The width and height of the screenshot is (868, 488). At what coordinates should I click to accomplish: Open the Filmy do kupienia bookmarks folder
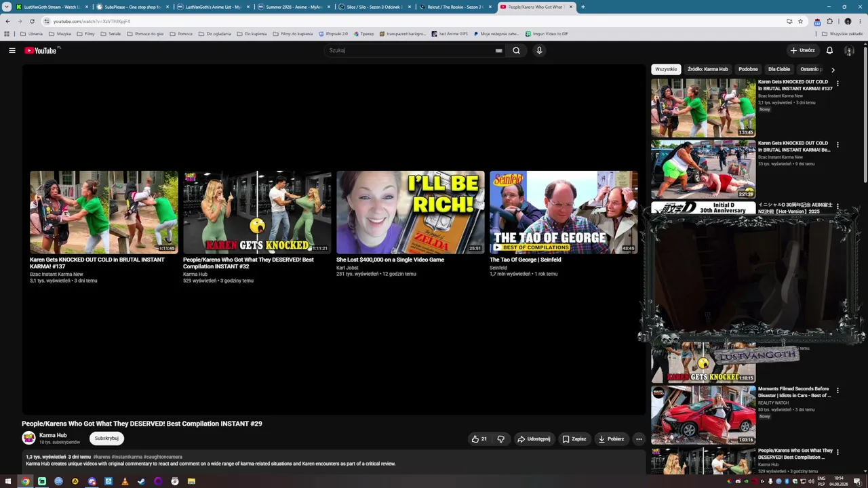pyautogui.click(x=293, y=33)
